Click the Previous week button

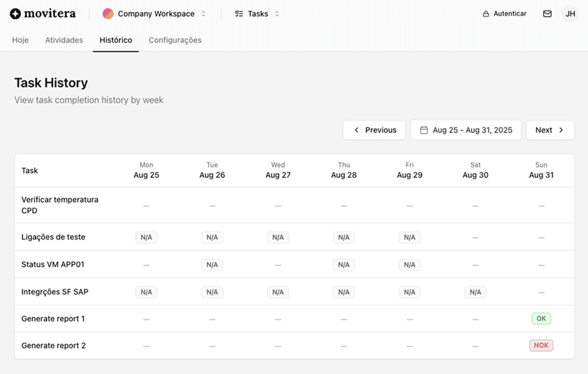tap(374, 130)
